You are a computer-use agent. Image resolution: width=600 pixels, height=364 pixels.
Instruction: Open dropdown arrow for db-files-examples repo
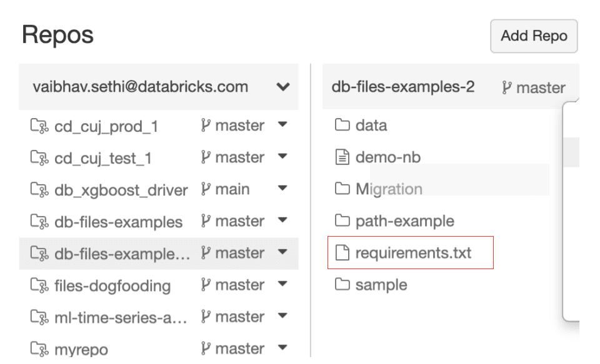pyautogui.click(x=282, y=220)
